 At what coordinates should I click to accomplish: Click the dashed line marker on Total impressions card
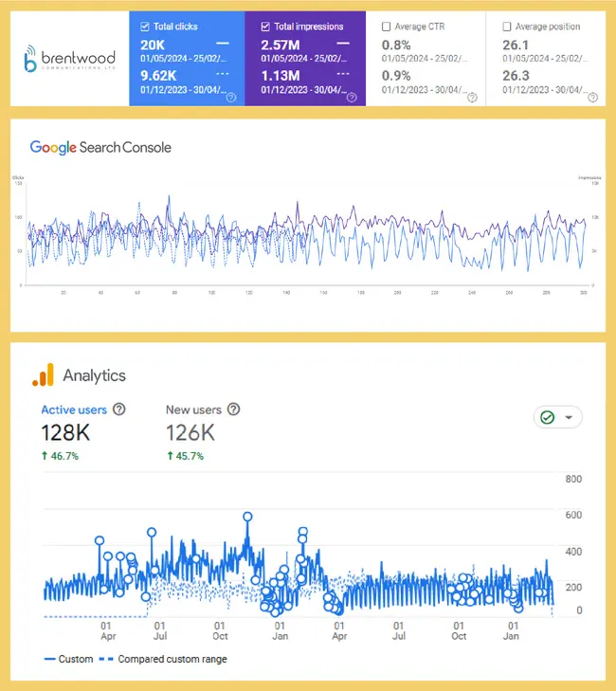point(343,74)
